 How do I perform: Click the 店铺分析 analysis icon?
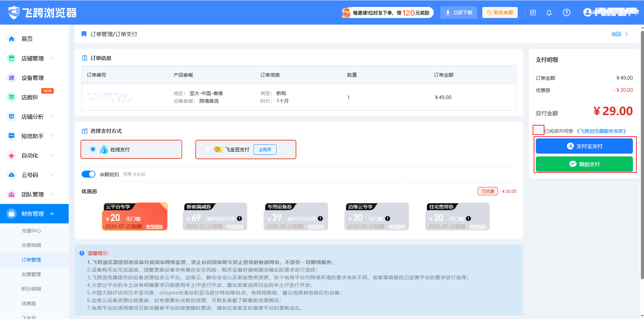(x=11, y=117)
